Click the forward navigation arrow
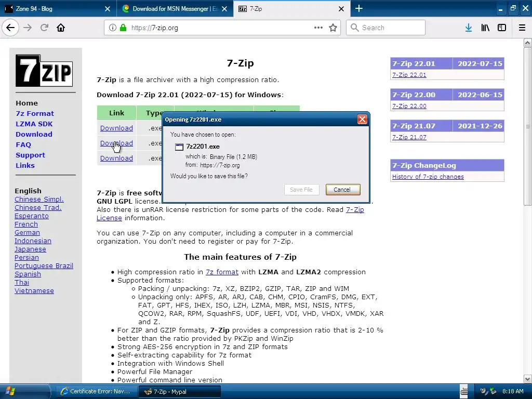Screen dimensions: 532x399 28,28
